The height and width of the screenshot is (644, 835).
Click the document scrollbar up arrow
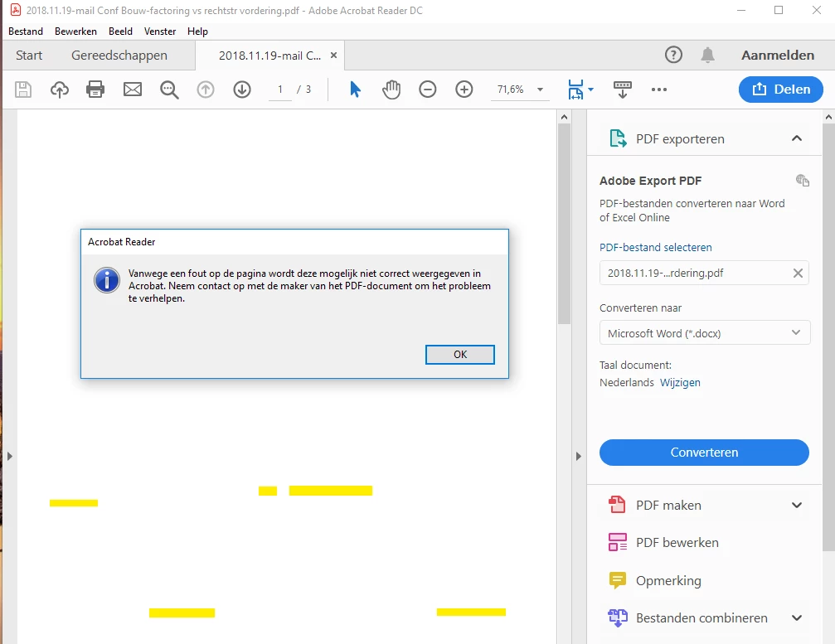pyautogui.click(x=564, y=117)
